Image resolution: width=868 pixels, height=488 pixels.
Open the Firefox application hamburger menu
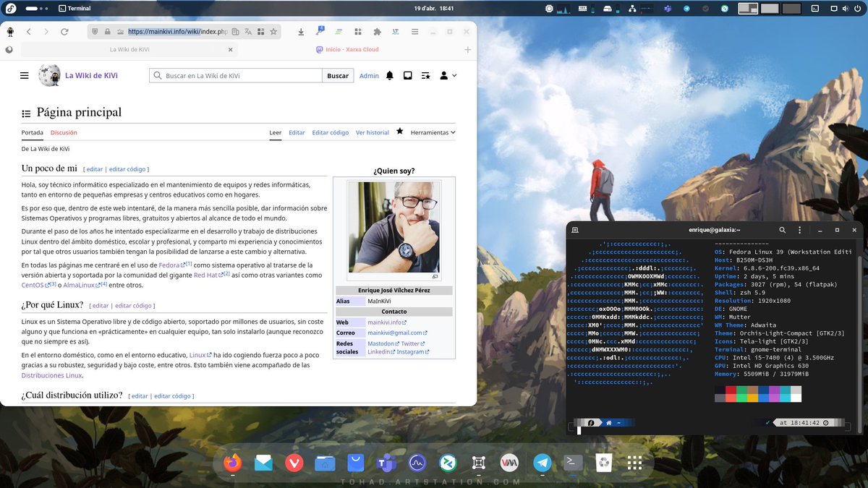414,32
